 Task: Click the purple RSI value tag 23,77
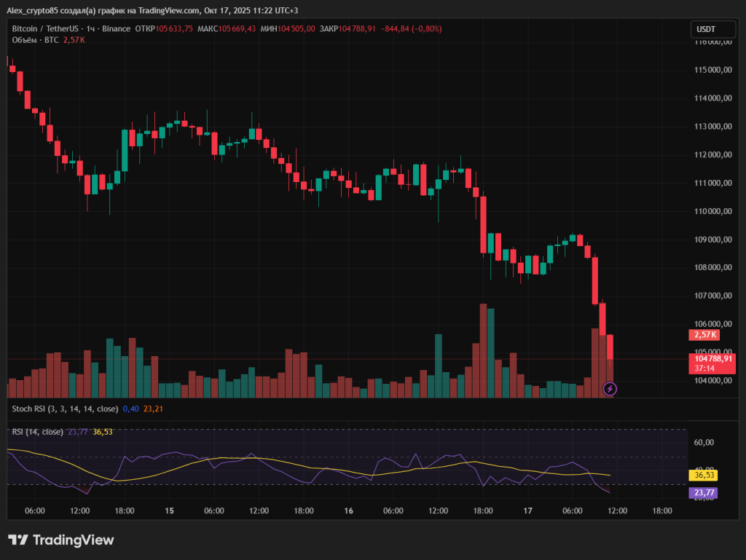702,493
